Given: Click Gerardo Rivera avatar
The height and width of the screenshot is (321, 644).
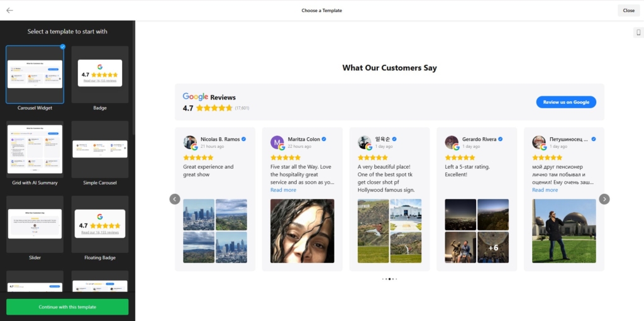Looking at the screenshot, I should coord(452,142).
